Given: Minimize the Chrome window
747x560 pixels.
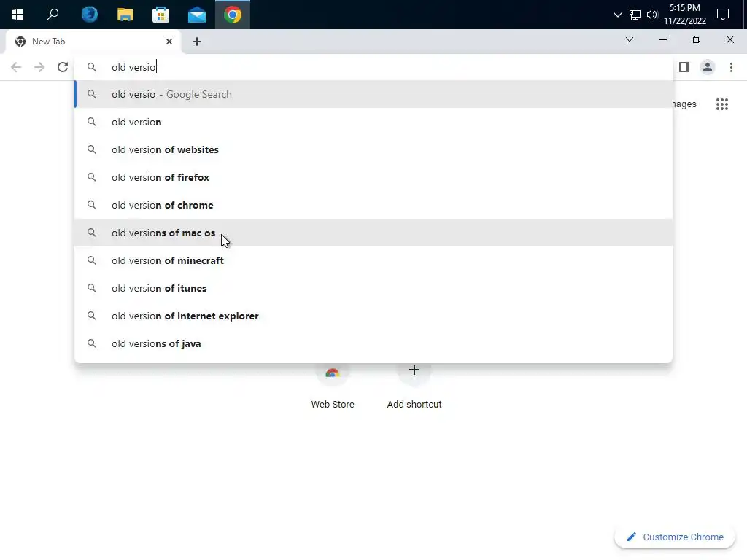Looking at the screenshot, I should point(662,39).
